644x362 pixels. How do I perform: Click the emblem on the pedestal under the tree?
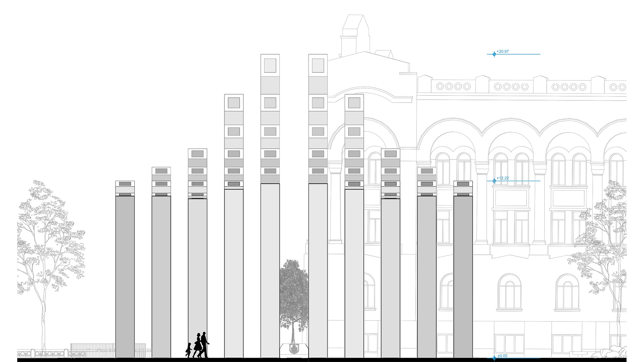tap(293, 350)
